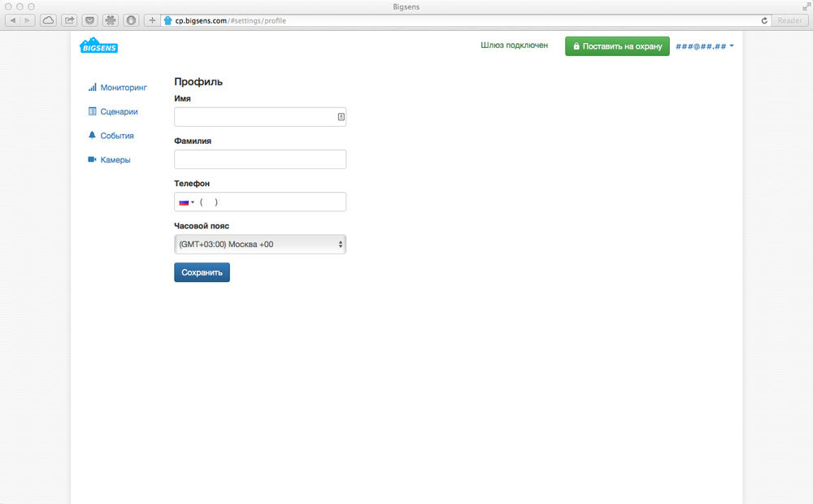Click the shield extension button in toolbar
This screenshot has width=813, height=504.
[131, 20]
